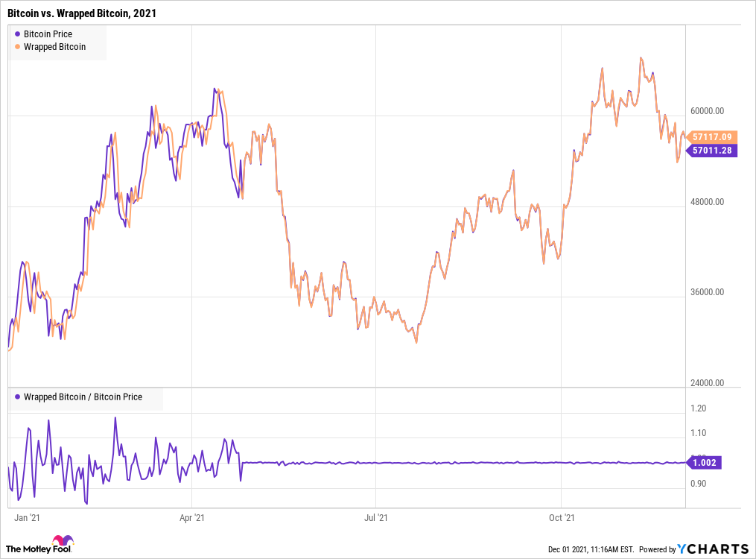Screen dimensions: 756x559
Task: Click the chart title Bitcoin vs. Wrapped Bitcoin
Action: 82,13
